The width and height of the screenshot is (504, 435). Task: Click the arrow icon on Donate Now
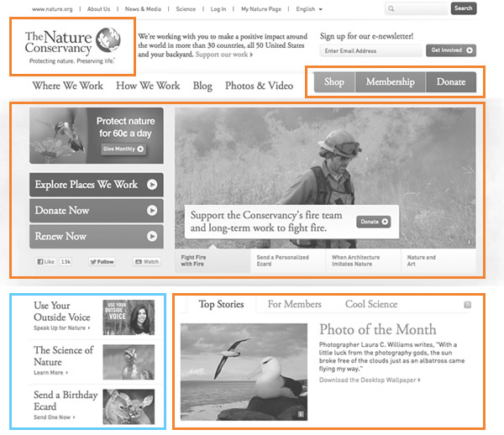[152, 211]
